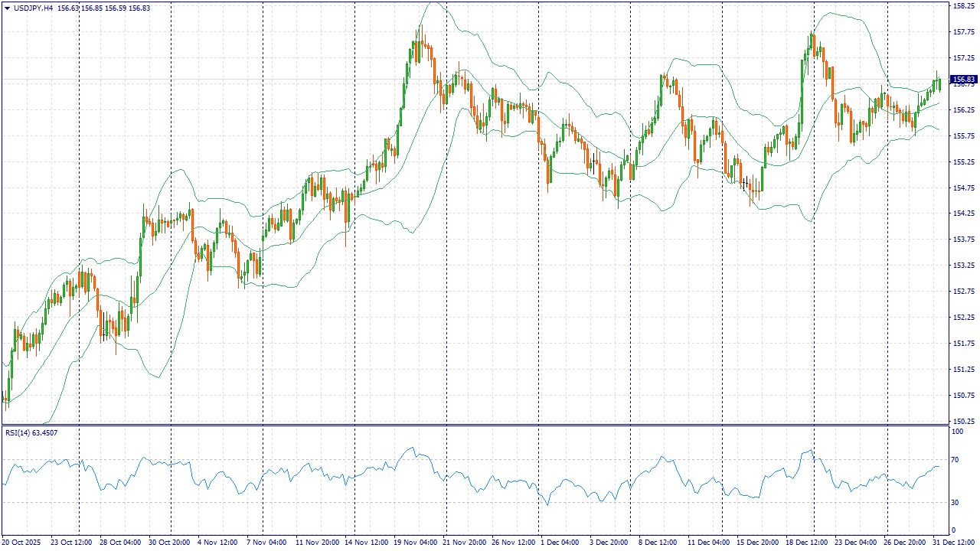Click the RSI 30 level label

pos(955,502)
